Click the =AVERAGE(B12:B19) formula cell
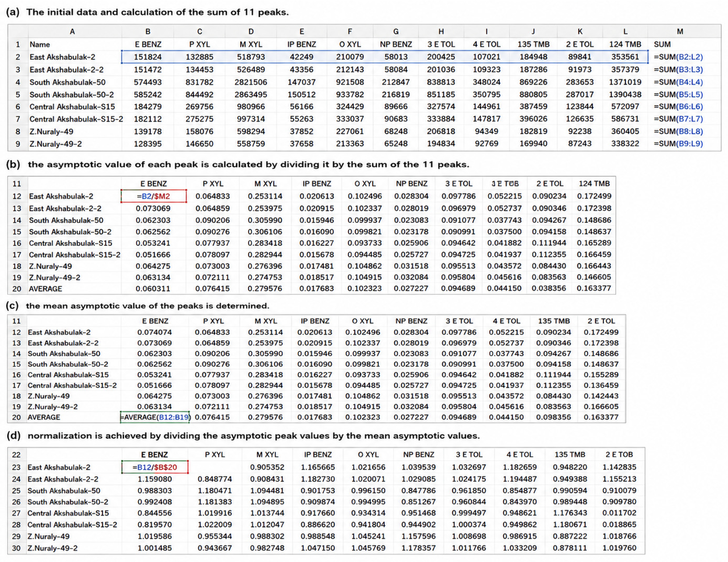Viewport: 728px width, 562px height. 155,417
